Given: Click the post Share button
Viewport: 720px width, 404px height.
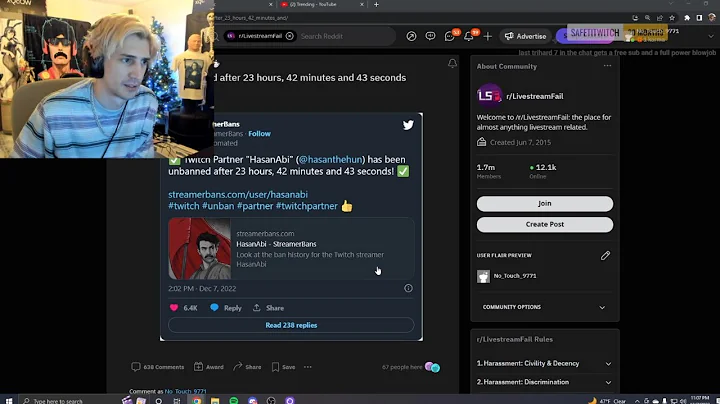Looking at the screenshot, I should click(x=247, y=367).
